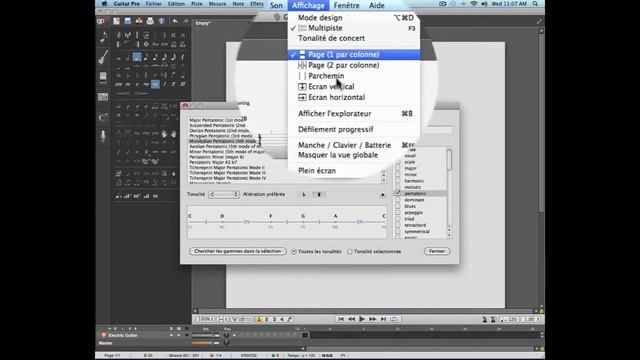This screenshot has height=360, width=640.
Task: Check the pentatonic checkbox
Action: [x=398, y=193]
